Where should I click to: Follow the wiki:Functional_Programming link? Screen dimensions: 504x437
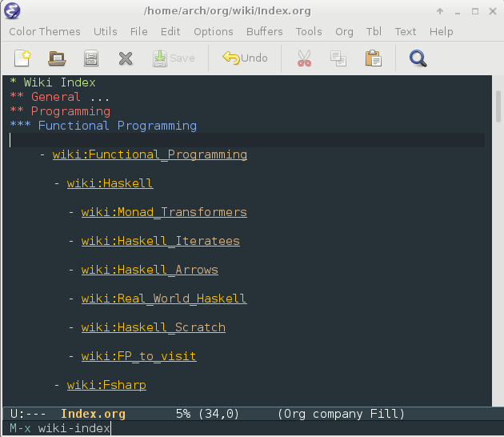point(150,154)
